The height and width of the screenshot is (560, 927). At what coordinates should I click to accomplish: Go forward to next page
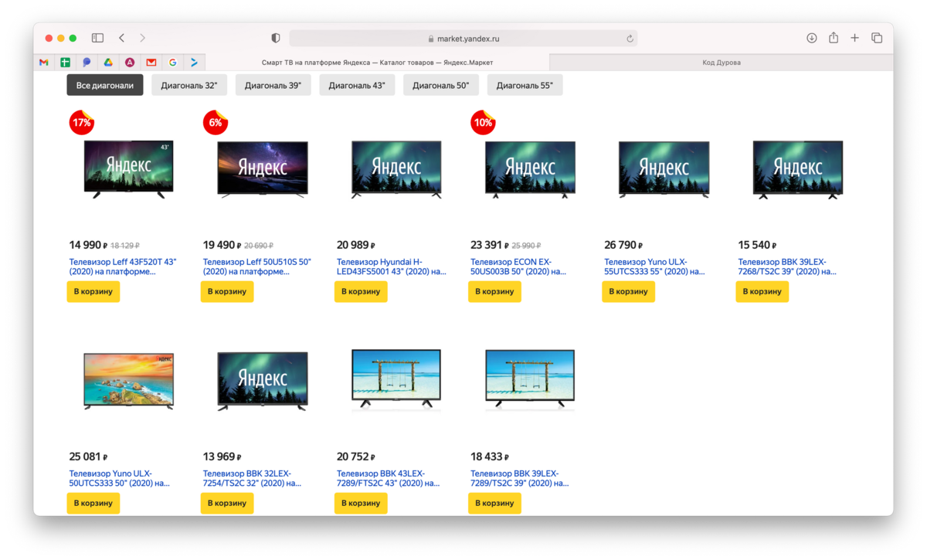point(142,38)
